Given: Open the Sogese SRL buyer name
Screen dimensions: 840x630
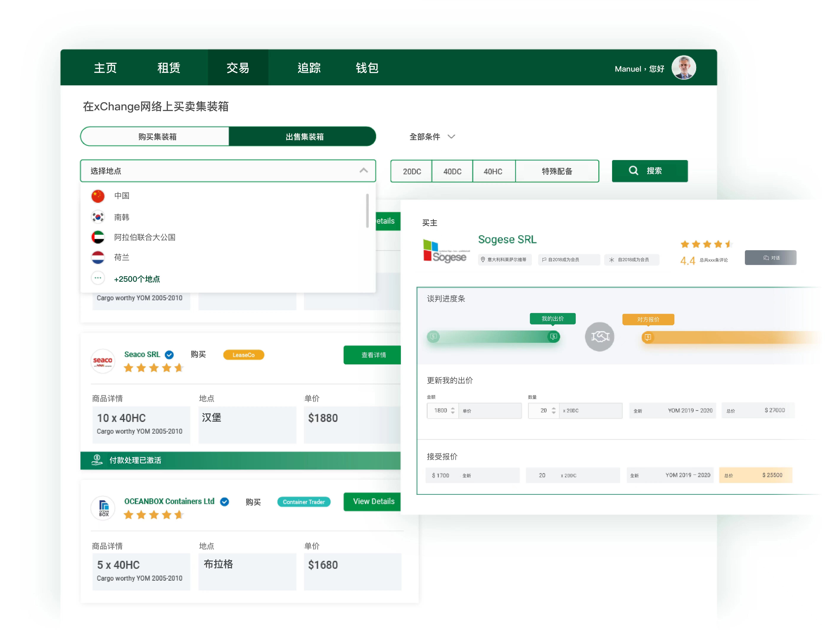Looking at the screenshot, I should click(x=507, y=240).
